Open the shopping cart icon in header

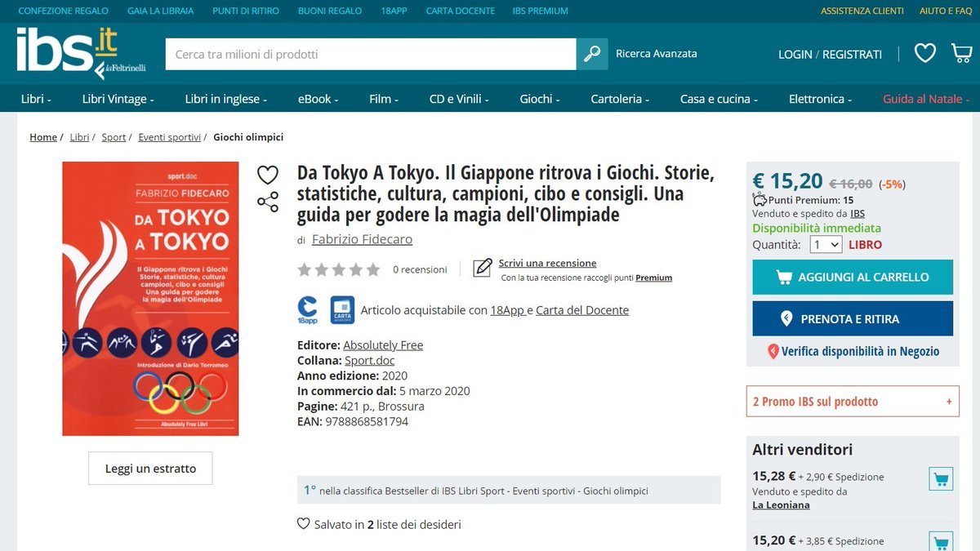(x=961, y=54)
